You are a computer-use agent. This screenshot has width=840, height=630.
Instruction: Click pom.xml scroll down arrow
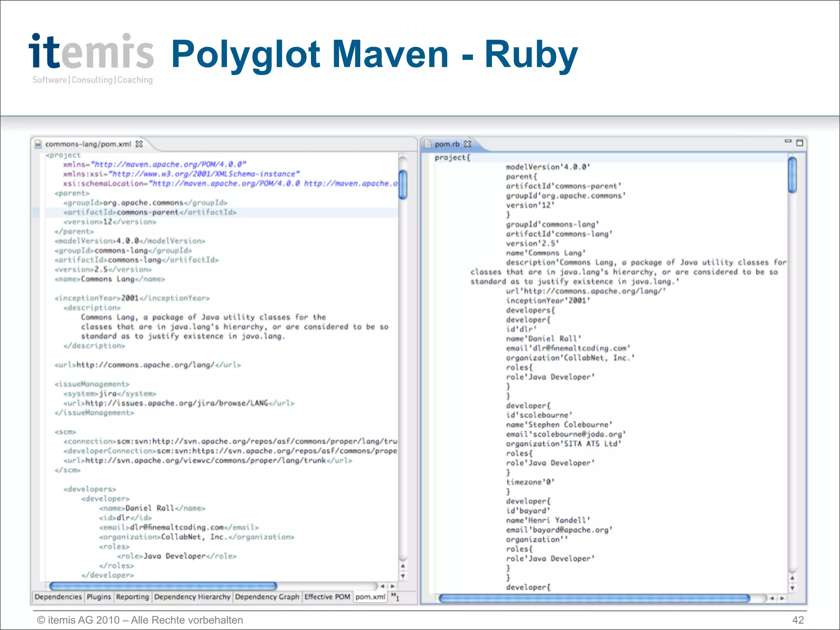(403, 576)
